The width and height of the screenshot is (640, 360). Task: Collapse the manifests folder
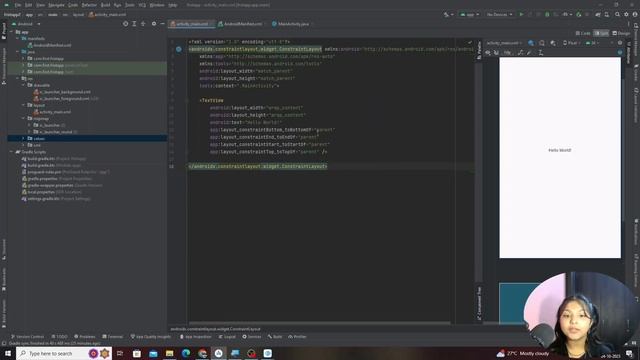coord(18,38)
